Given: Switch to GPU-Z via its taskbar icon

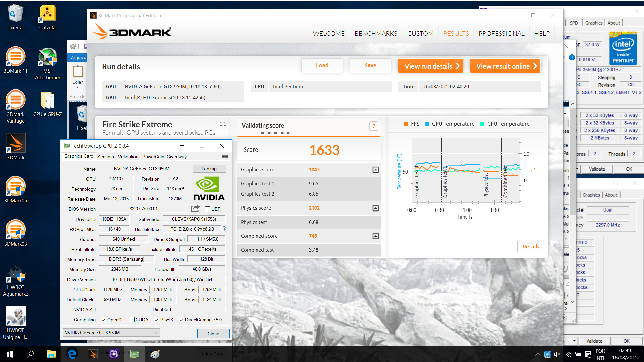Looking at the screenshot, I should pyautogui.click(x=135, y=354).
